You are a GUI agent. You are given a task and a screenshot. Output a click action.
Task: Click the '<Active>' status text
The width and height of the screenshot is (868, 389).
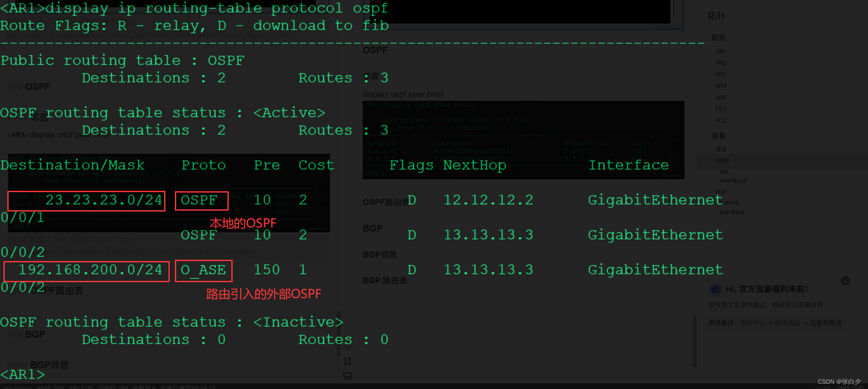(289, 113)
